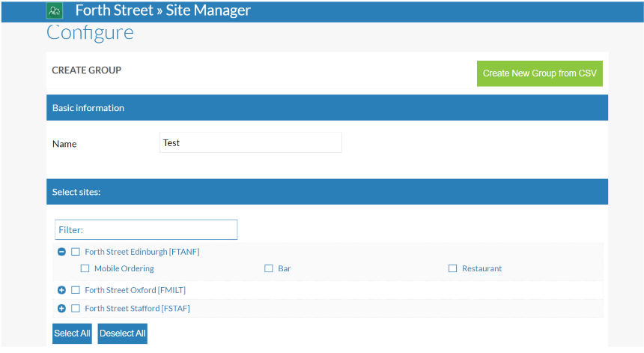Check the Bar checkbox
The image size is (644, 353).
point(269,268)
